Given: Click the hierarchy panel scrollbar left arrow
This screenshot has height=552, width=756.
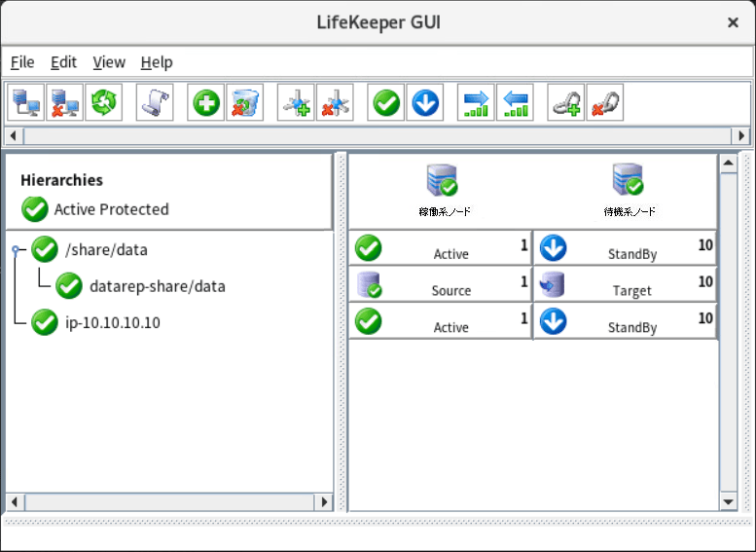Looking at the screenshot, I should [15, 501].
